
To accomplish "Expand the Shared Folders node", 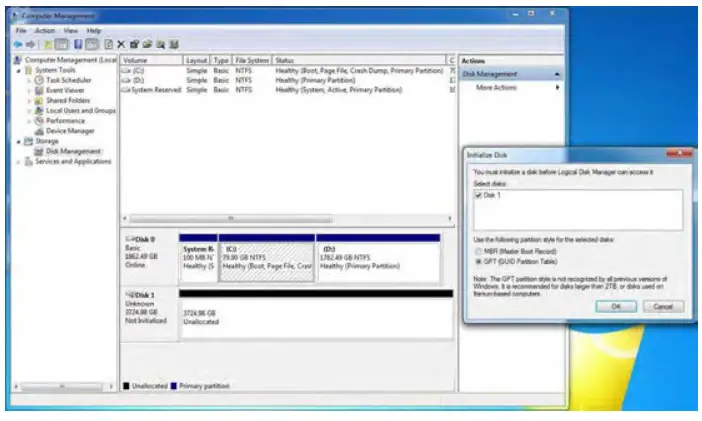I will [x=30, y=101].
